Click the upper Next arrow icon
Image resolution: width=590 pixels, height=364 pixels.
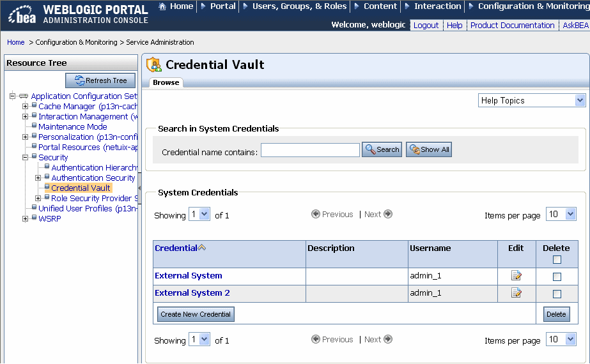388,214
